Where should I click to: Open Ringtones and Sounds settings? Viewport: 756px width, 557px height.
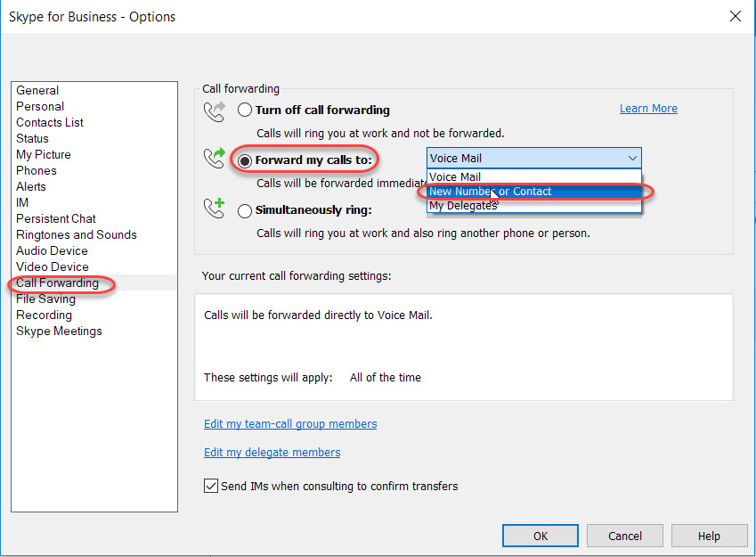coord(76,234)
